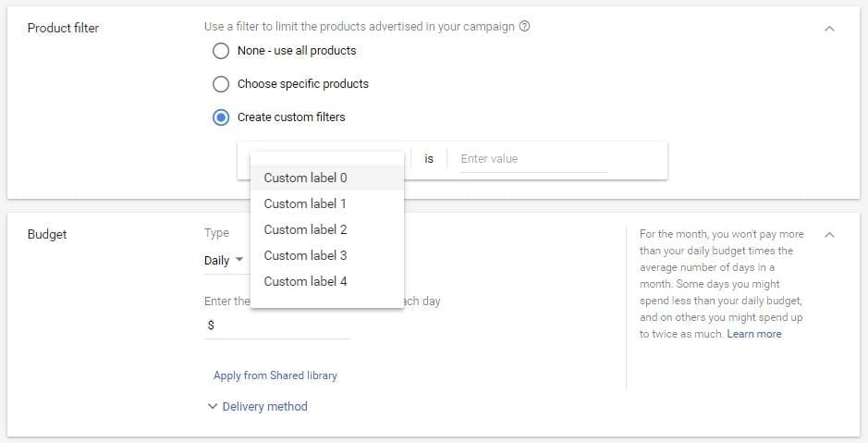Select "Create custom filters" radio button
The image size is (868, 443).
click(x=221, y=117)
